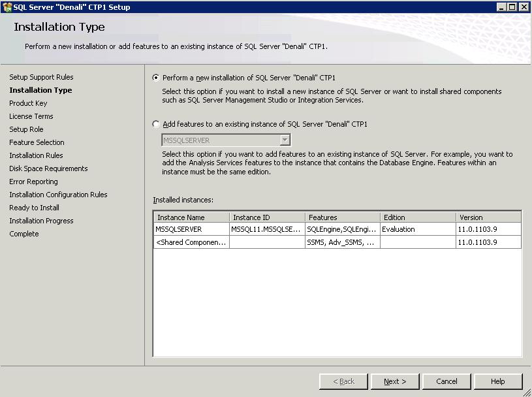Select the Shared Components row
The width and height of the screenshot is (532, 397).
coord(191,242)
